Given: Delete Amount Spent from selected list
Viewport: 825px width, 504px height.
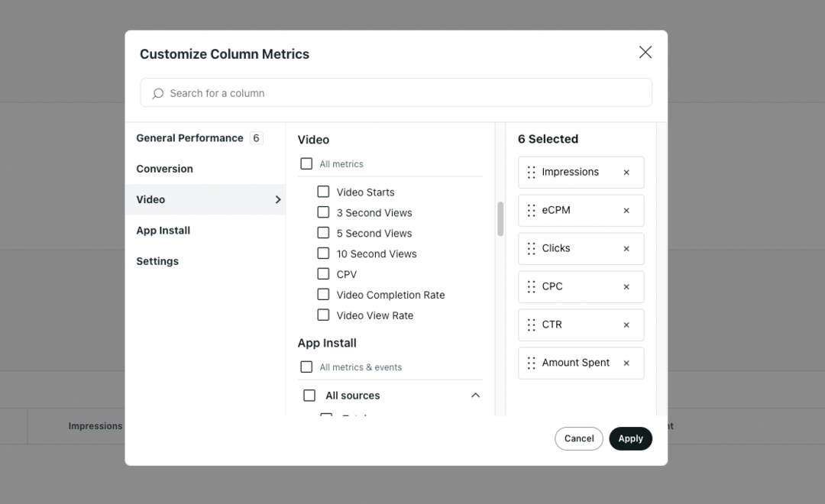Looking at the screenshot, I should (x=626, y=363).
